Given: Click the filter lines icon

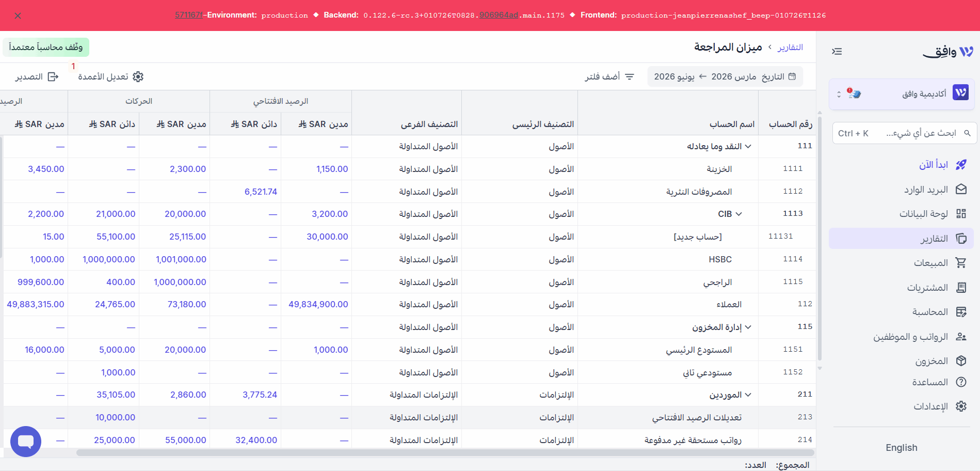Looking at the screenshot, I should [630, 77].
